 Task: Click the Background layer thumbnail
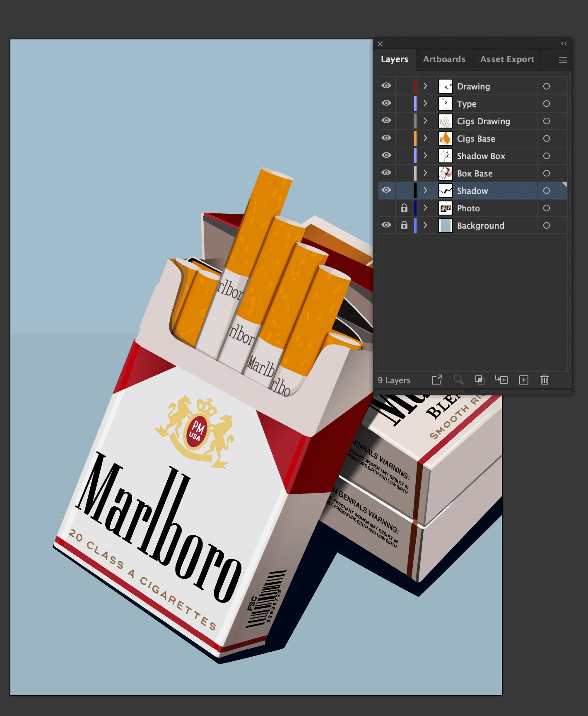pos(446,225)
